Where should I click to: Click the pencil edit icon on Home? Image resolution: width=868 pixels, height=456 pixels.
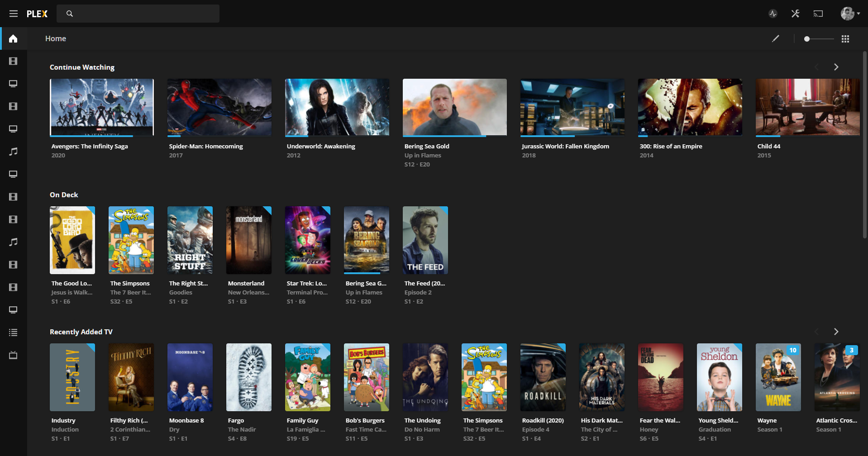tap(776, 38)
